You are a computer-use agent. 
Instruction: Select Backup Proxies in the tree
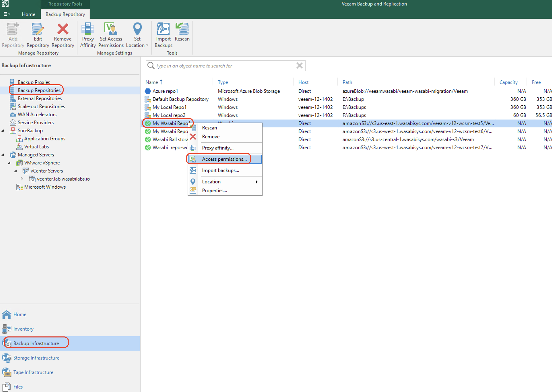point(34,82)
